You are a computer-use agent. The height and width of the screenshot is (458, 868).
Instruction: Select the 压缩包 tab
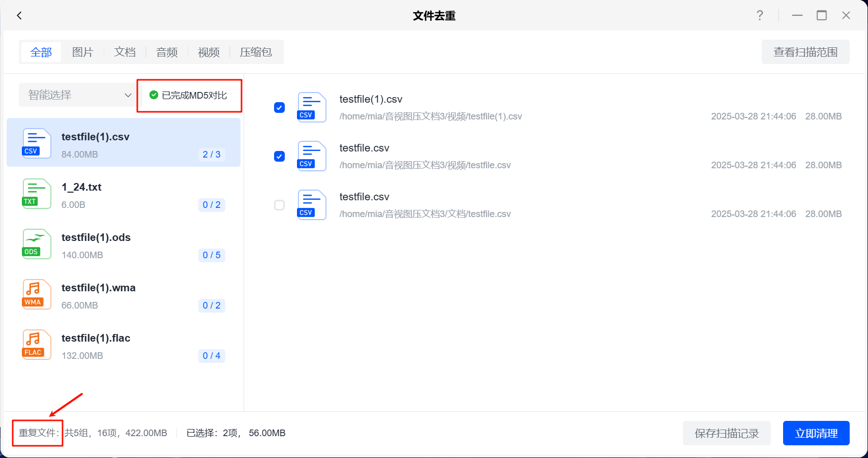pyautogui.click(x=256, y=52)
